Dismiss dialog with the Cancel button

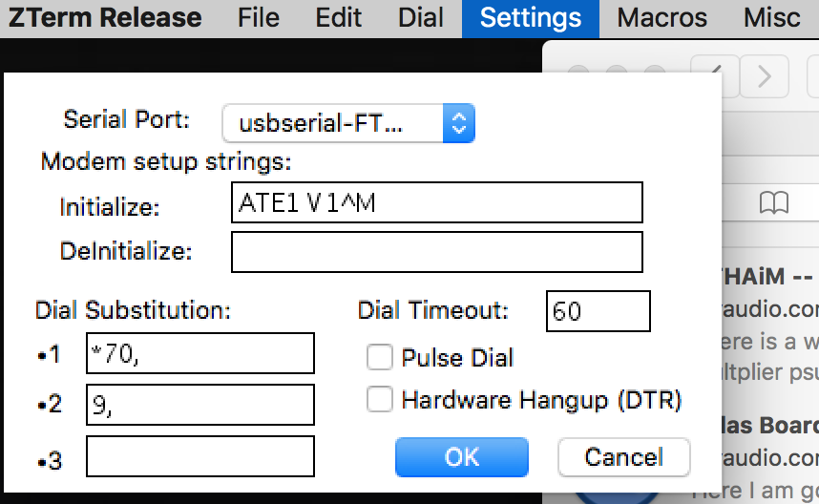[623, 457]
